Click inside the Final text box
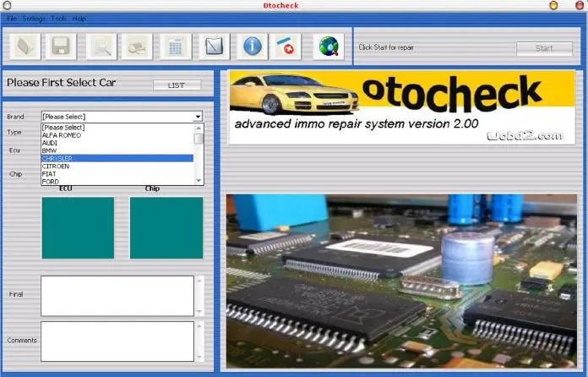588x377 pixels. click(x=117, y=296)
